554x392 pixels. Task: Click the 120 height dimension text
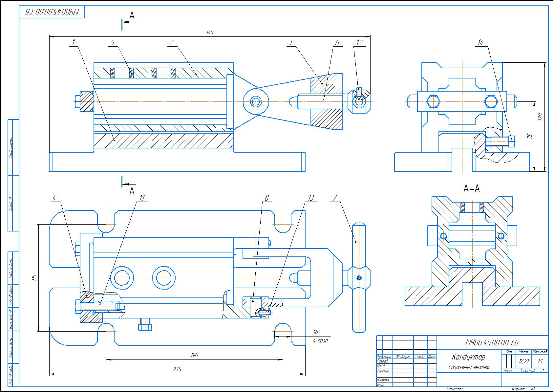coord(541,117)
